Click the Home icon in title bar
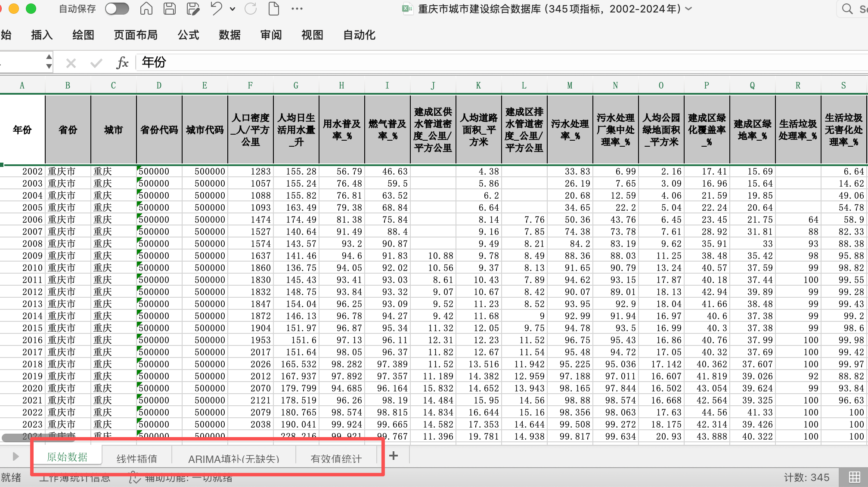Viewport: 868px width, 487px height. pos(146,9)
